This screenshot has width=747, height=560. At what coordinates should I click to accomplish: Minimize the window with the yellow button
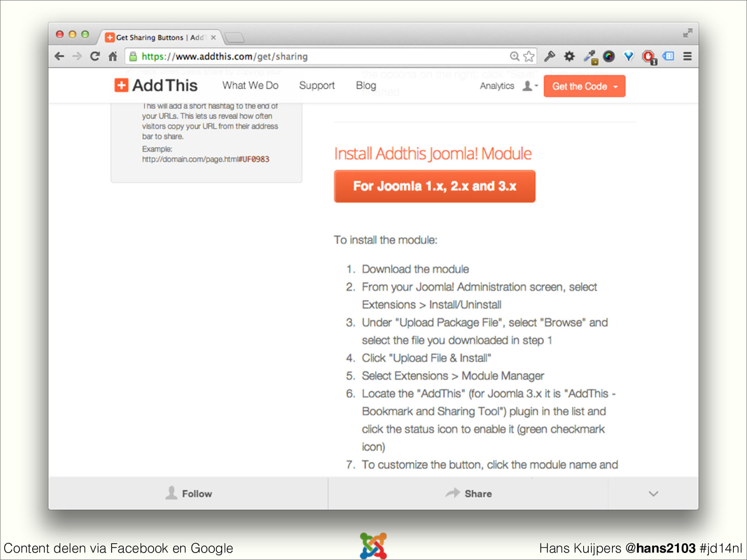pyautogui.click(x=72, y=34)
